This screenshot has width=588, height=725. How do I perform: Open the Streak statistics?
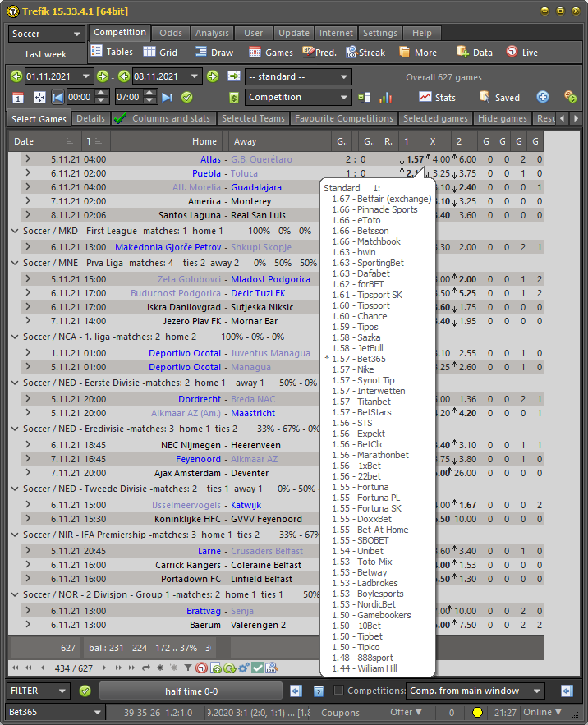(365, 53)
